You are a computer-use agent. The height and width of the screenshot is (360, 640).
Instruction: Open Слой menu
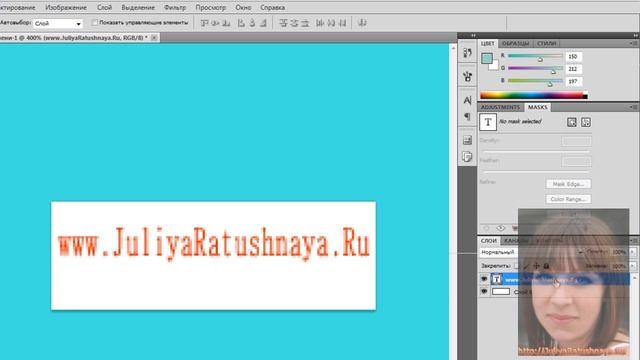click(x=104, y=7)
